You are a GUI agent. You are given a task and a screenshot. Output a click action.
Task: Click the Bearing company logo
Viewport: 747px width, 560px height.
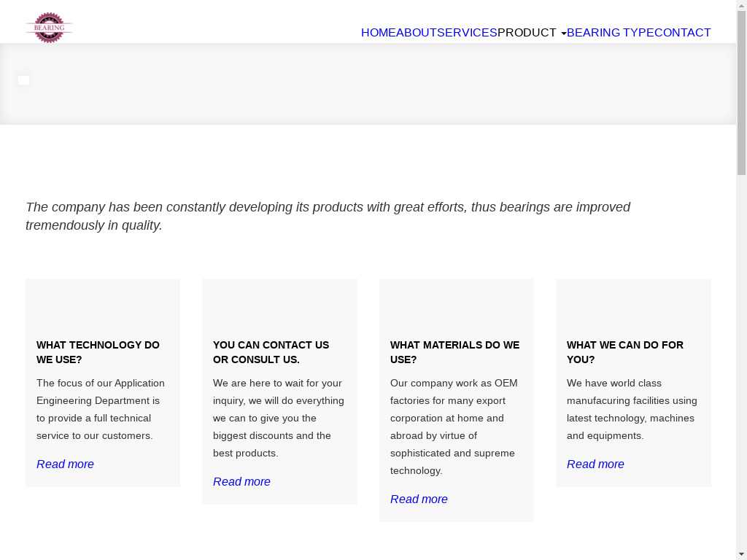coord(49,28)
